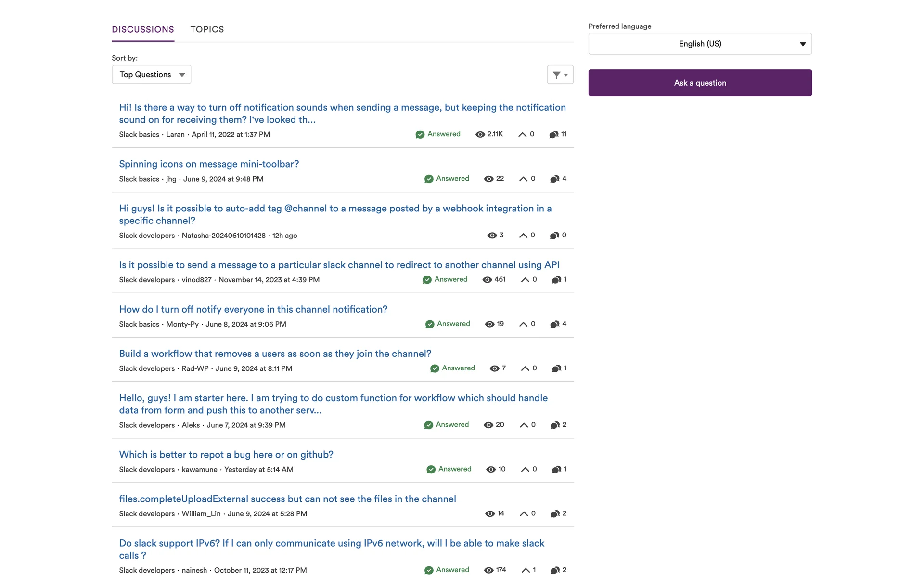Click replies icon on custom function workflow question
This screenshot has width=924, height=578.
click(x=554, y=425)
